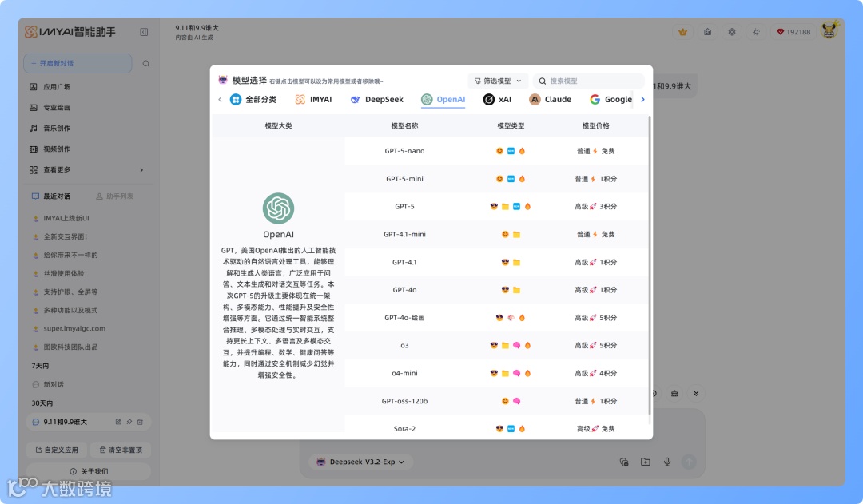Click the robot icon in top header
This screenshot has height=504, width=863.
coord(707,32)
